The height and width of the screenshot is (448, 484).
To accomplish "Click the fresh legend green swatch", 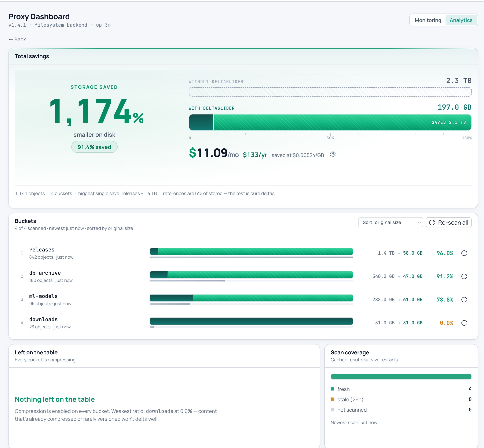I will (x=332, y=389).
